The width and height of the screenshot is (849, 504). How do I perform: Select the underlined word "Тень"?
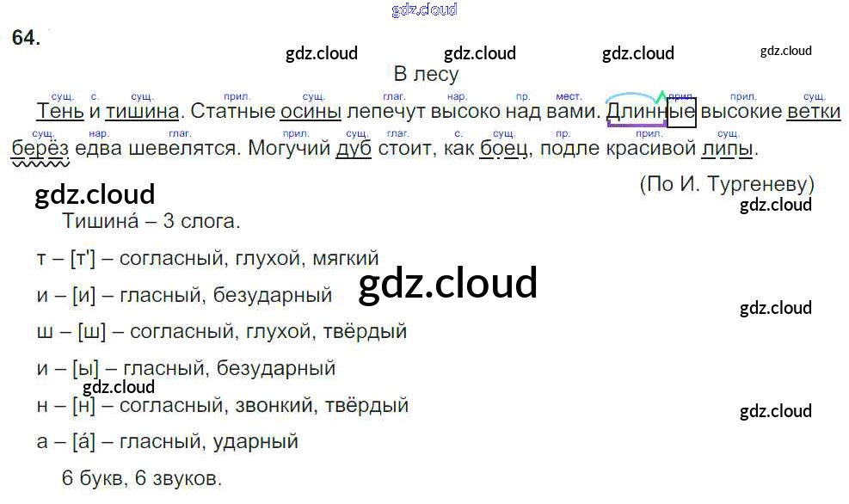tap(60, 112)
